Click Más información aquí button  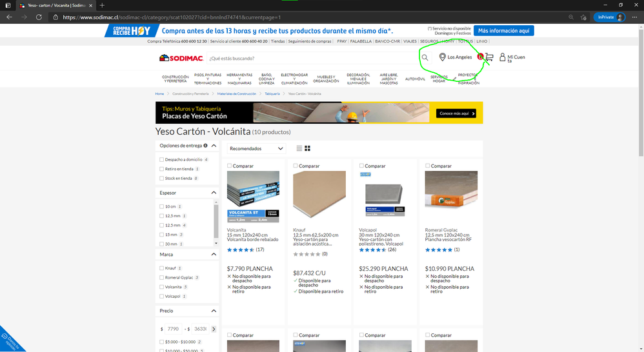coord(503,31)
